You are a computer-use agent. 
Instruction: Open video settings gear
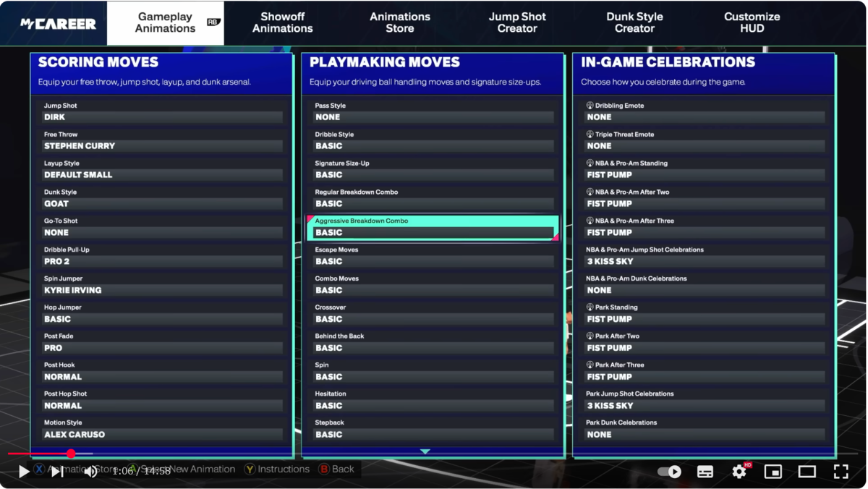(739, 472)
